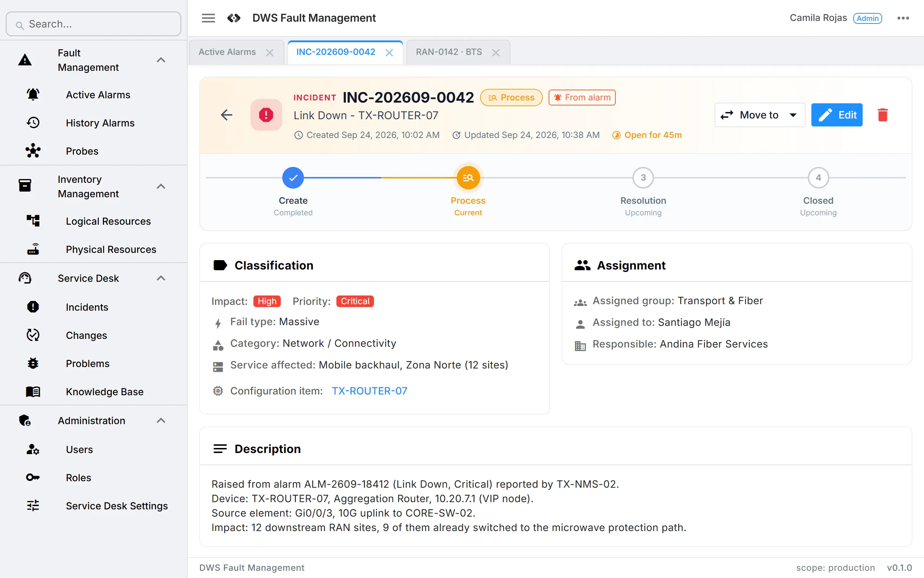This screenshot has height=578, width=924.
Task: Click the Create completed step circle
Action: pyautogui.click(x=293, y=178)
